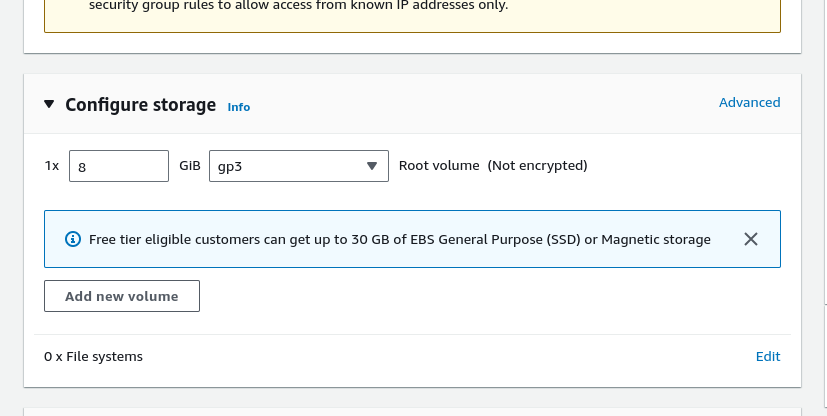Click the Configure storage heading text
The width and height of the screenshot is (827, 416).
point(140,105)
